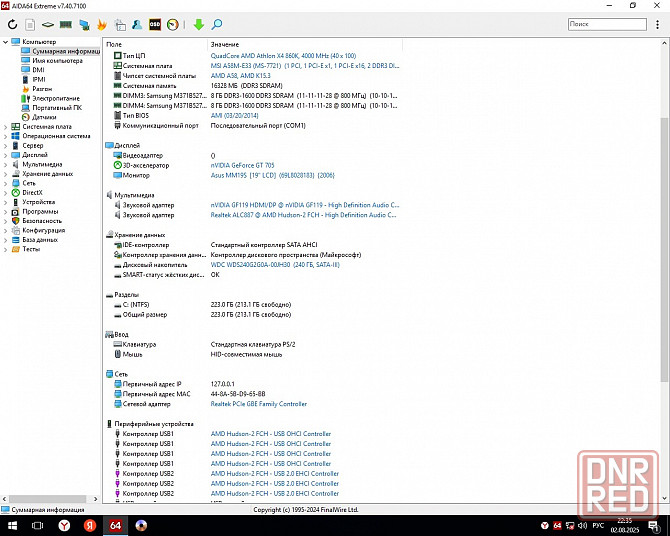Click the network audit monitor toolbar icon
The height and width of the screenshot is (536, 670).
[84, 25]
